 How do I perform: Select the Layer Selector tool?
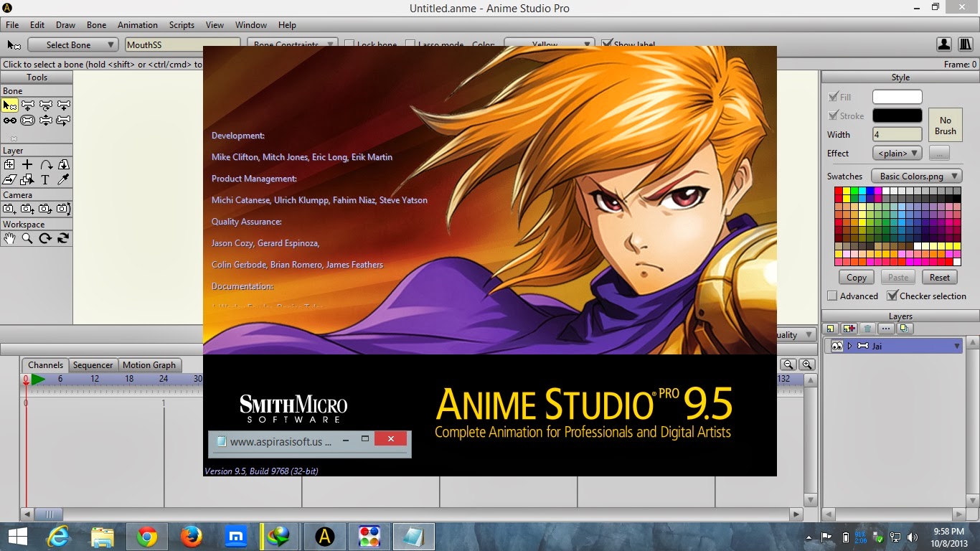click(28, 180)
